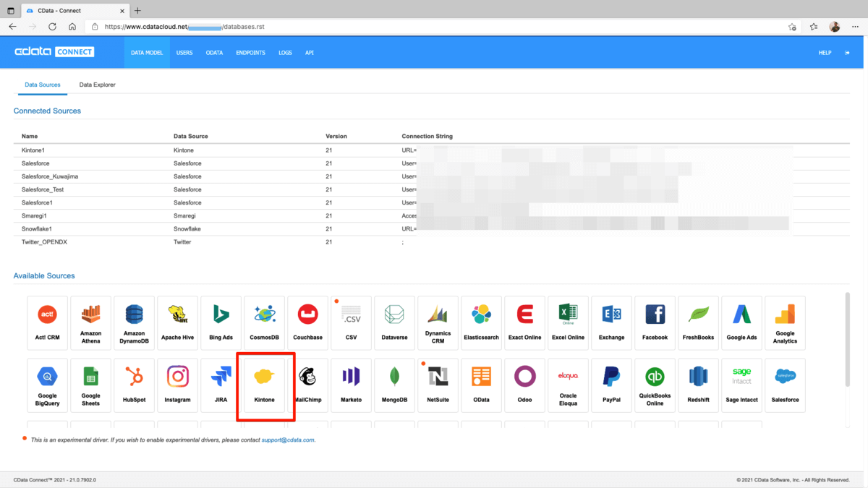868x488 pixels.
Task: Select the QuickBooks Online source
Action: [x=655, y=385]
